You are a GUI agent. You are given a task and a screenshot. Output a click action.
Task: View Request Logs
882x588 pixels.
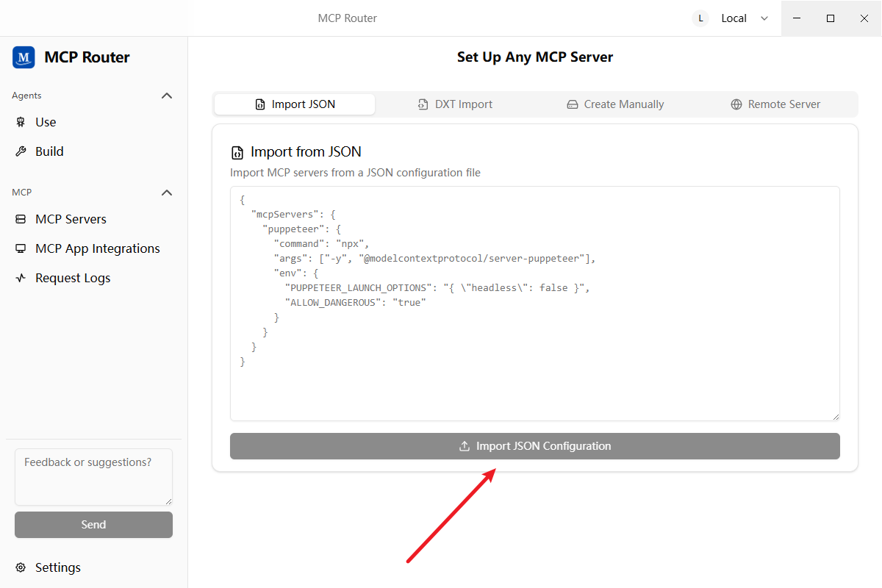pos(73,278)
